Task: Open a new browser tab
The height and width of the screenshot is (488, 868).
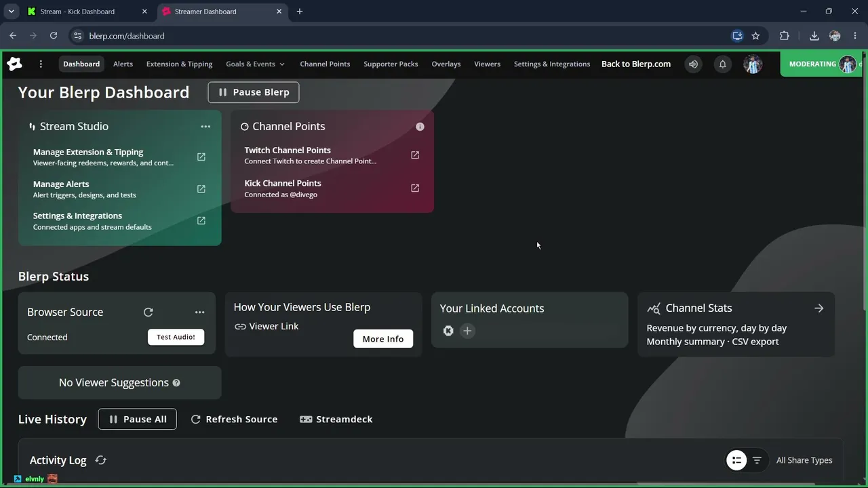Action: [x=300, y=12]
